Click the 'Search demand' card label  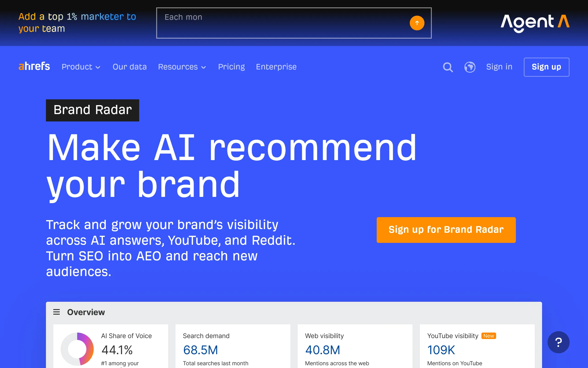206,336
